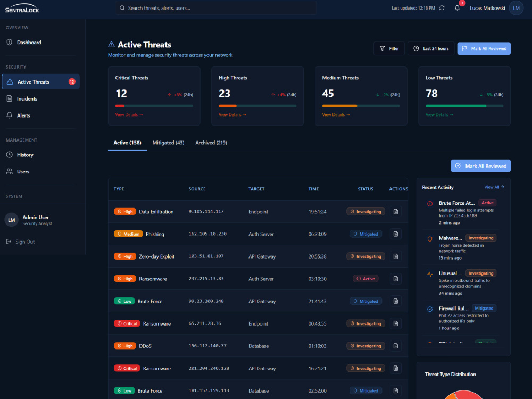
Task: Open details icon for Zero-day Exploit row
Action: point(396,256)
